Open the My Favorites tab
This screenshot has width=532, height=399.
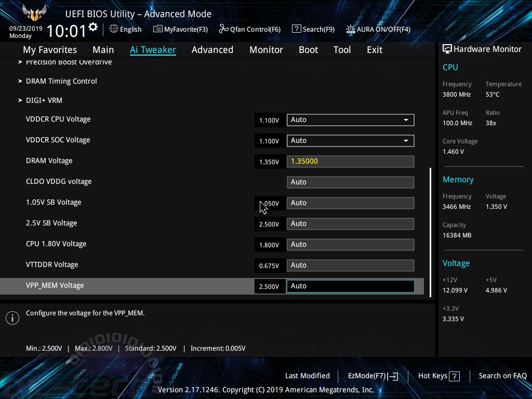50,50
